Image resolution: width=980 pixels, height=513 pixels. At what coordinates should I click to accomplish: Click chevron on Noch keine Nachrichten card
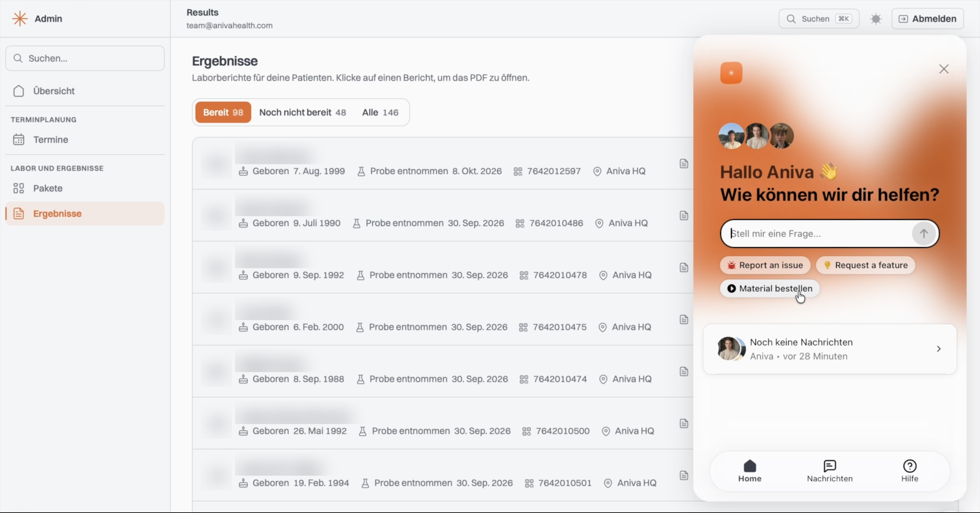click(939, 349)
